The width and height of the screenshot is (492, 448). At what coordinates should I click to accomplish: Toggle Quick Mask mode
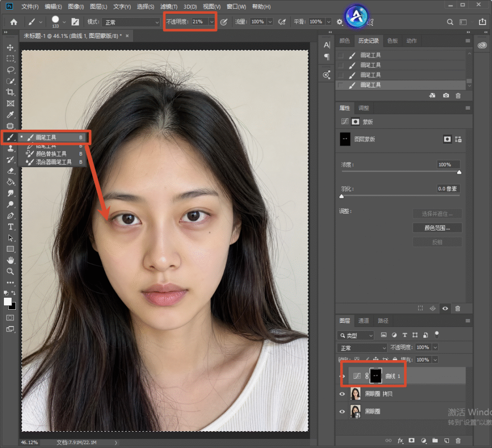pyautogui.click(x=10, y=317)
